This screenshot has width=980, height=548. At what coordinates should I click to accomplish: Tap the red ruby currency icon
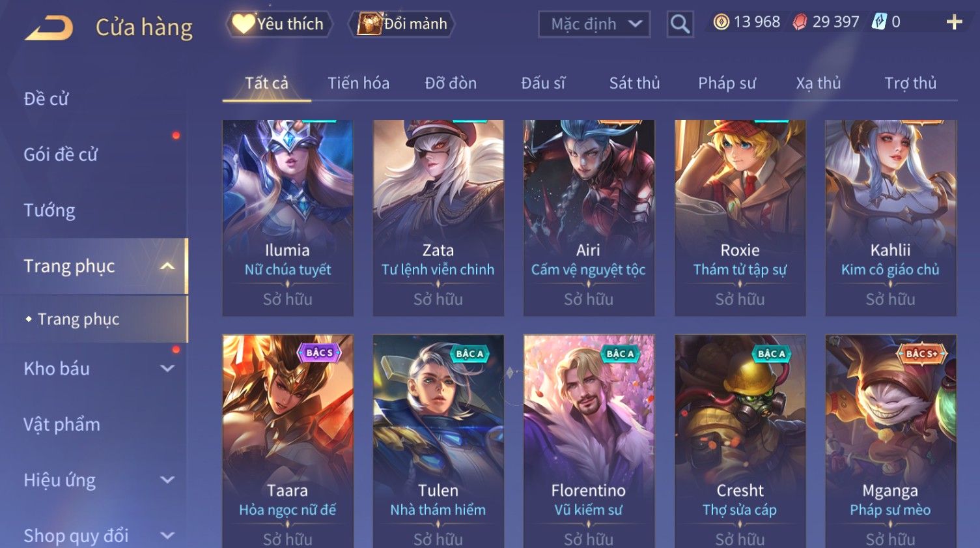(800, 22)
